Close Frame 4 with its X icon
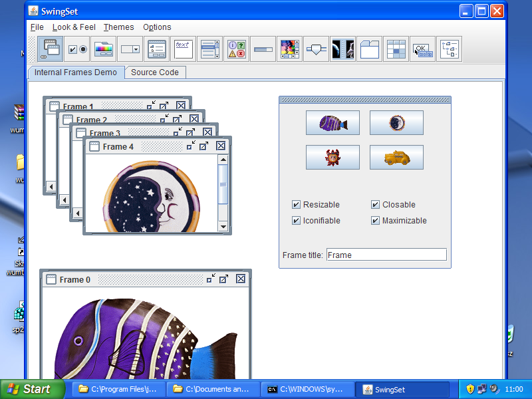532x399 pixels. 221,146
